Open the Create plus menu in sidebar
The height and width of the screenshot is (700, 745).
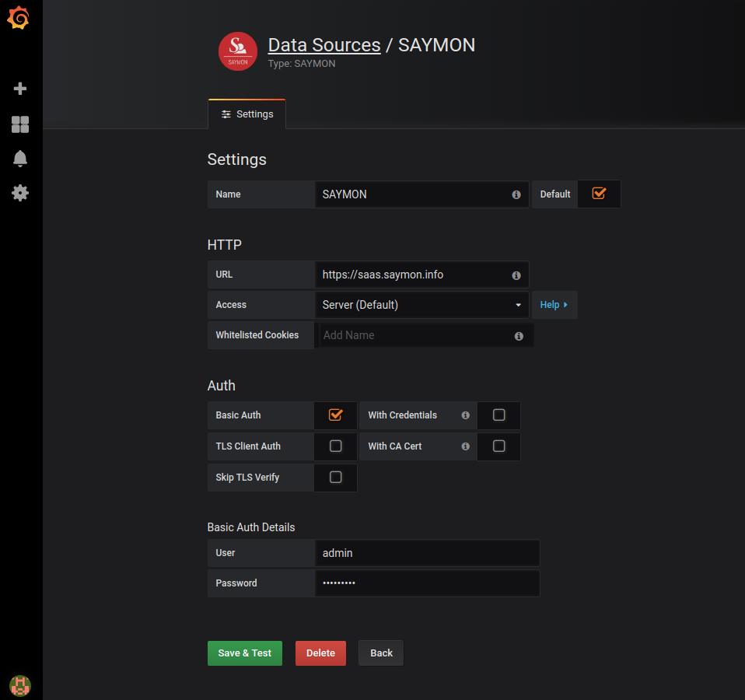20,89
